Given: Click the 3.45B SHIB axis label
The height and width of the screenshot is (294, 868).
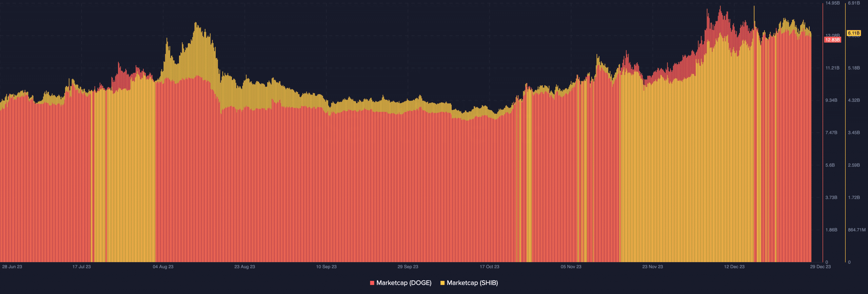Looking at the screenshot, I should [854, 133].
